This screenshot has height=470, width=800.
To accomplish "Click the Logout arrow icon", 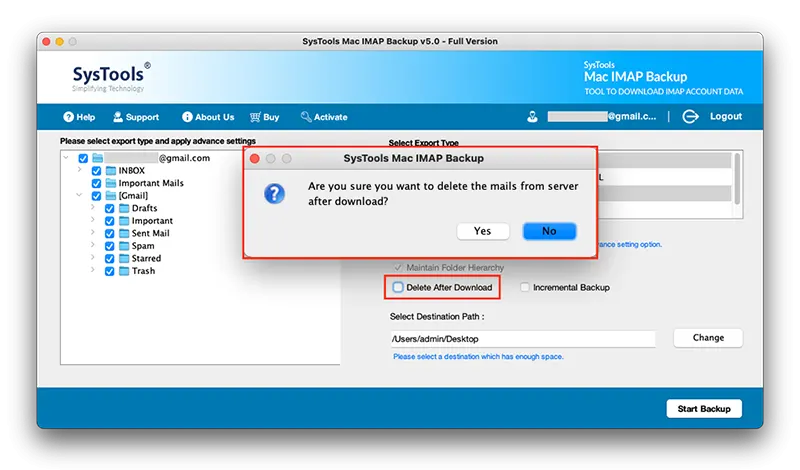I will (690, 116).
